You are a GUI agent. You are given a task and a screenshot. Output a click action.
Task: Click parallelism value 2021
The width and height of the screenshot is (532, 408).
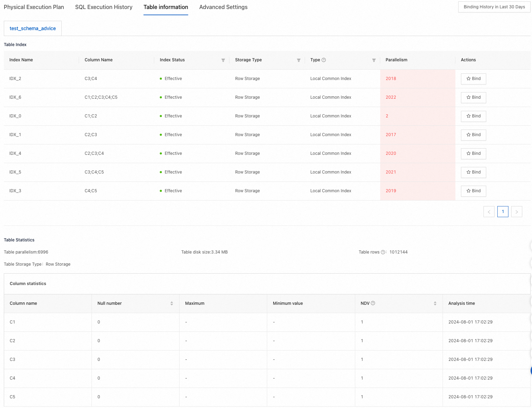click(x=391, y=172)
